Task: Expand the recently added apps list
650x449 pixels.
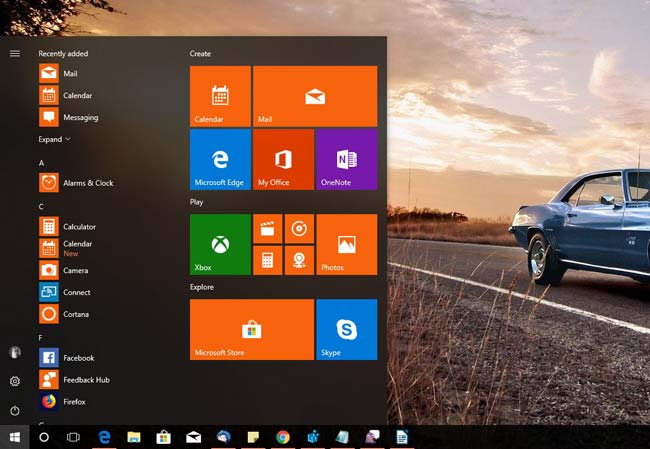Action: [x=54, y=139]
